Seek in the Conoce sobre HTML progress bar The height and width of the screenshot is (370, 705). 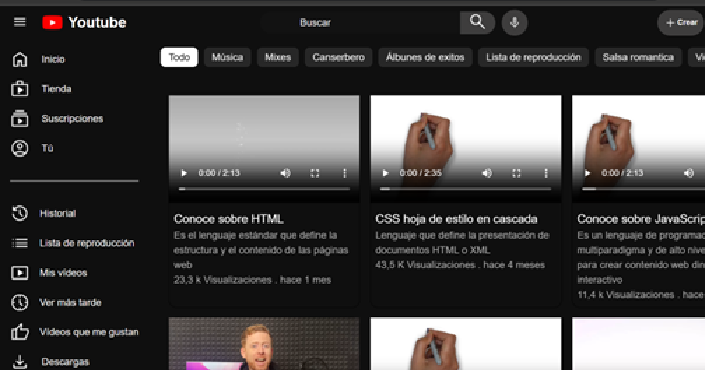click(x=264, y=189)
